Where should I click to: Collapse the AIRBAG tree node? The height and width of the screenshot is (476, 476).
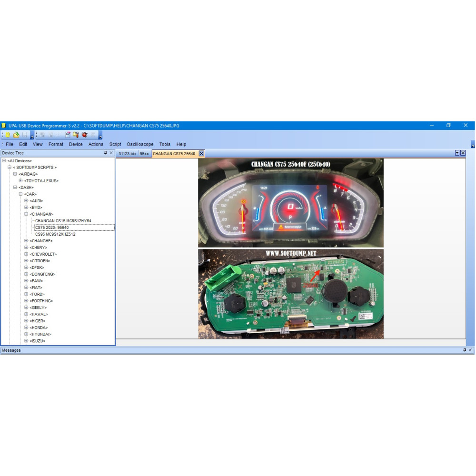15,174
